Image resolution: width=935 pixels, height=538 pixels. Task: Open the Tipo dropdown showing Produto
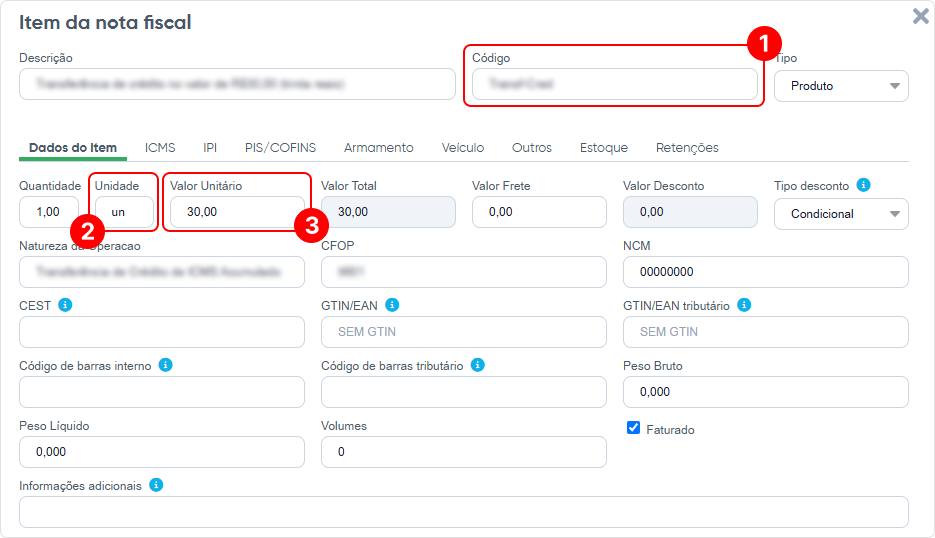click(x=841, y=86)
